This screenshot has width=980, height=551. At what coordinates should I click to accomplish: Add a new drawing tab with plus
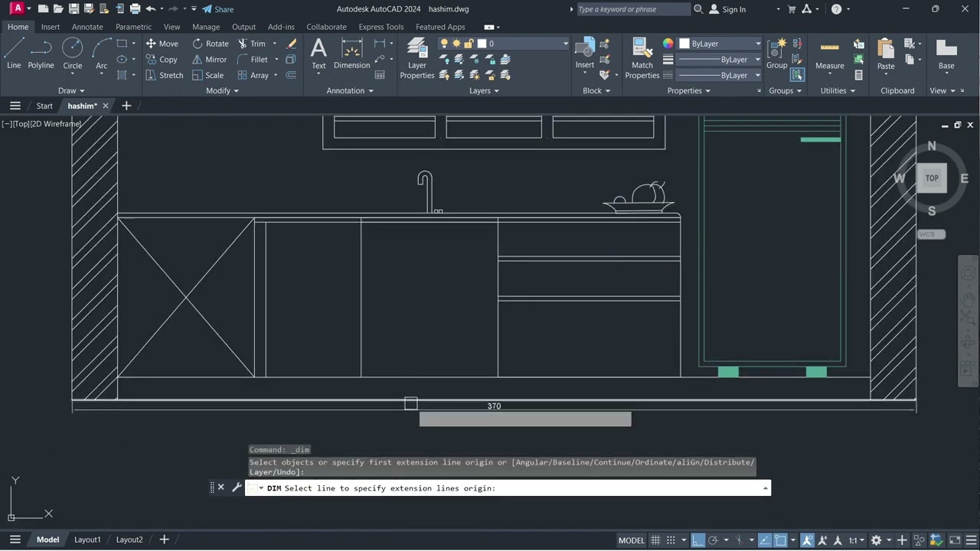(x=126, y=106)
